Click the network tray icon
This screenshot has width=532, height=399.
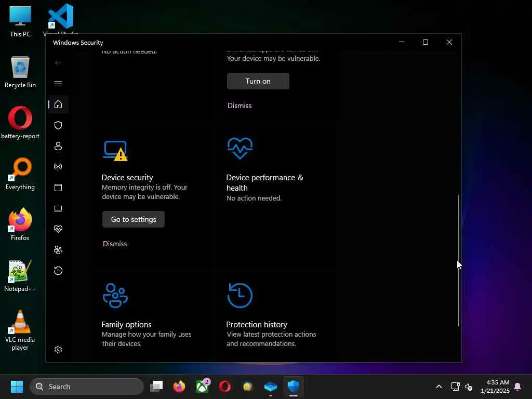click(x=455, y=387)
